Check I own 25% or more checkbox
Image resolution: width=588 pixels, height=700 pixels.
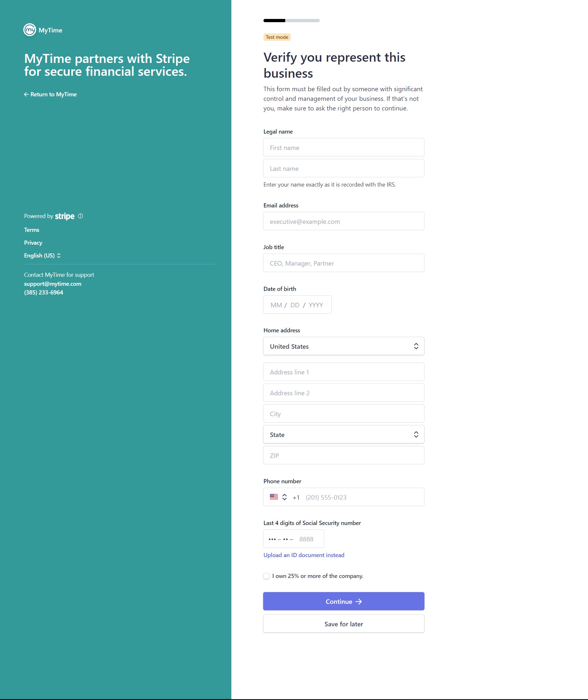click(x=266, y=576)
